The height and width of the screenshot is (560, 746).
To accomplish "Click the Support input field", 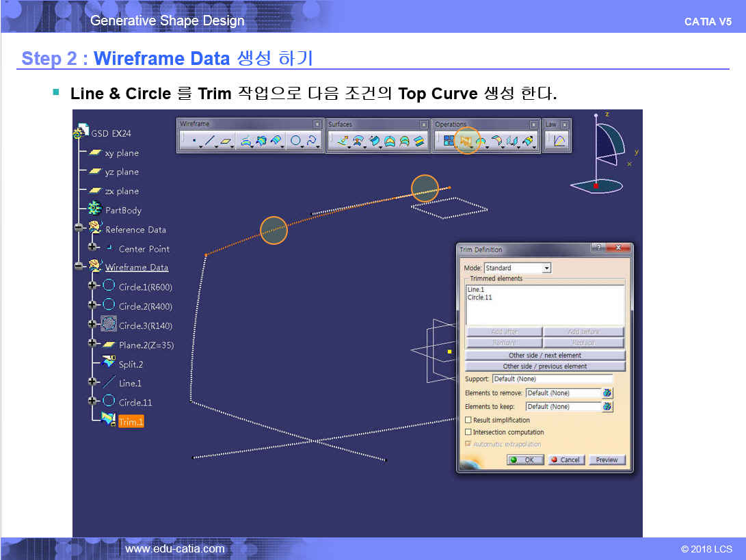I will 552,379.
